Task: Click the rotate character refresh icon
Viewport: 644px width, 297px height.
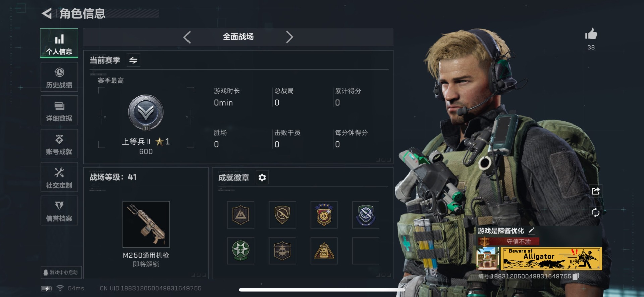Action: 596,212
